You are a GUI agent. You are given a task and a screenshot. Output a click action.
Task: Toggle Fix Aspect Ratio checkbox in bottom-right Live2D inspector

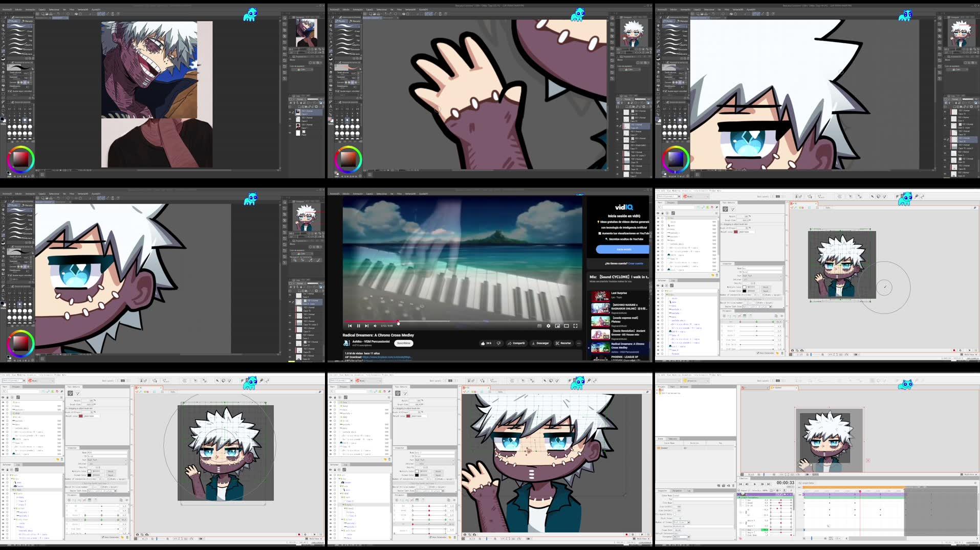click(674, 515)
